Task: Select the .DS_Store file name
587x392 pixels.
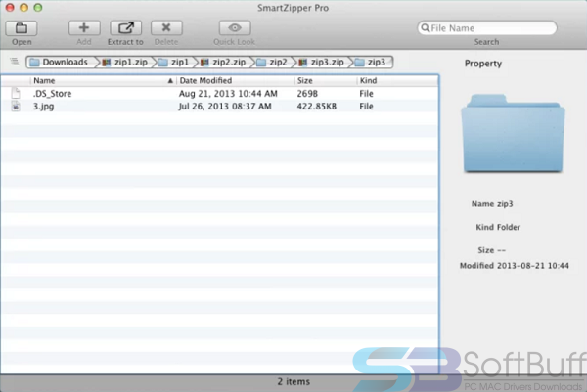Action: [x=53, y=94]
